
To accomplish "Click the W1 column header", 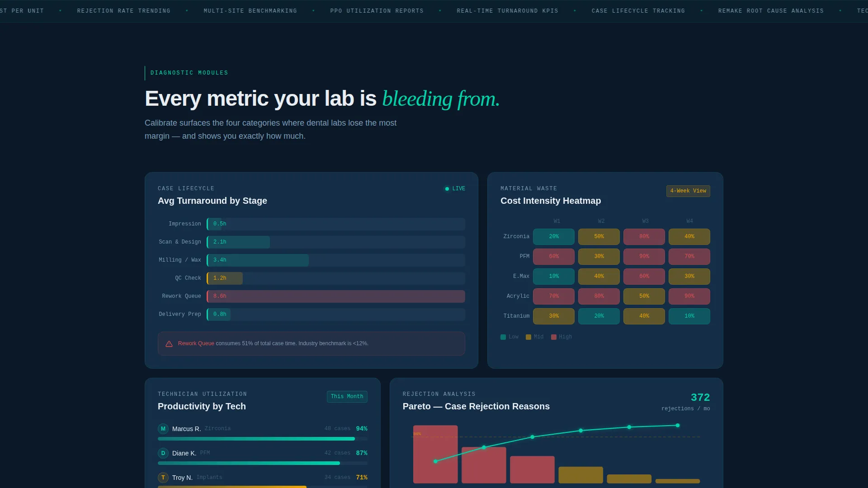I will pos(557,221).
